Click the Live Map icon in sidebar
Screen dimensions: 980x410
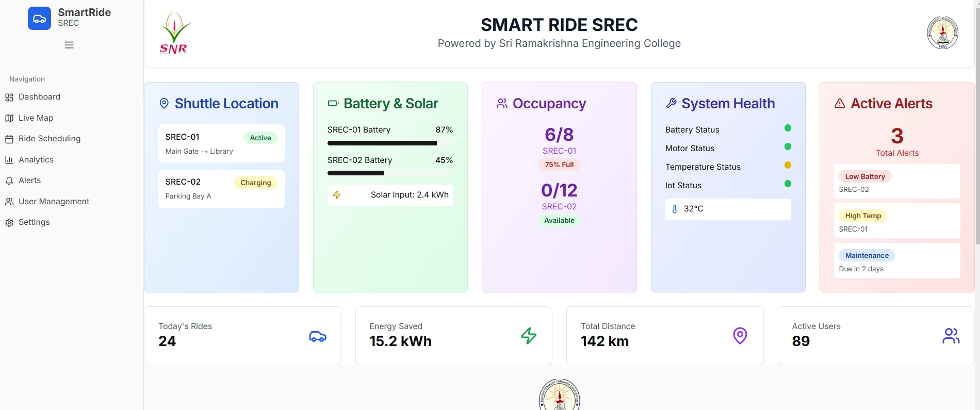tap(9, 118)
